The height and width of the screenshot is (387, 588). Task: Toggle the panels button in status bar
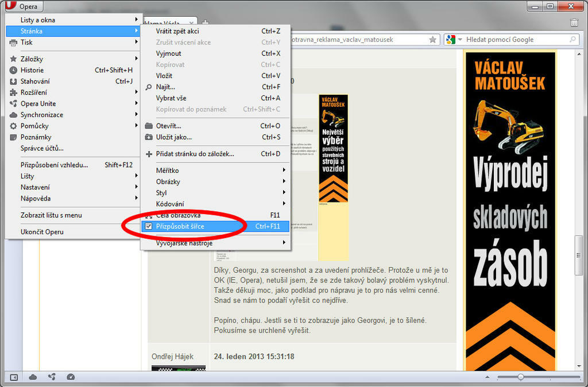(14, 377)
